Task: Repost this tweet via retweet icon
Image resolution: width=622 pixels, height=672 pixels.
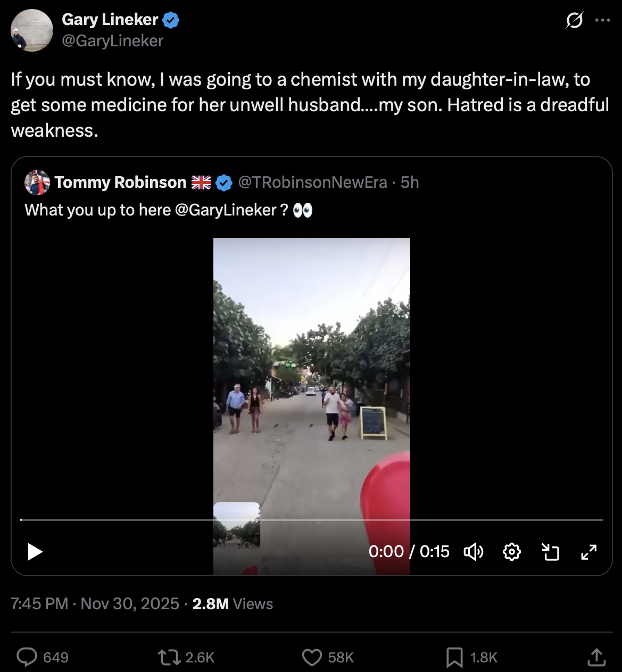Action: [x=169, y=657]
